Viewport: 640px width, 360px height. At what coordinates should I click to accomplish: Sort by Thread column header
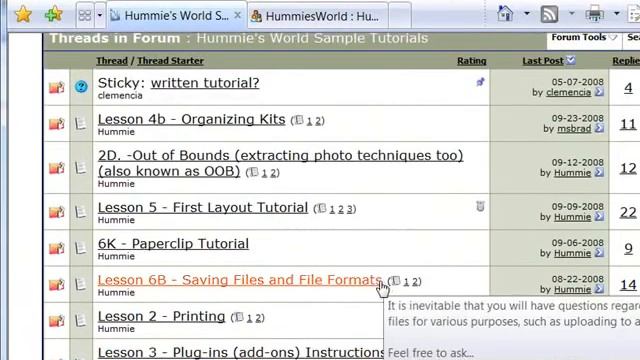click(112, 61)
